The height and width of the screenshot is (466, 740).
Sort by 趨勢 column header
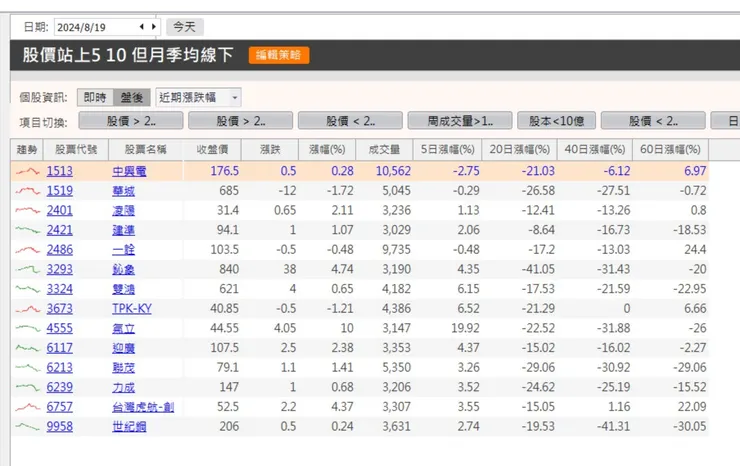point(27,150)
